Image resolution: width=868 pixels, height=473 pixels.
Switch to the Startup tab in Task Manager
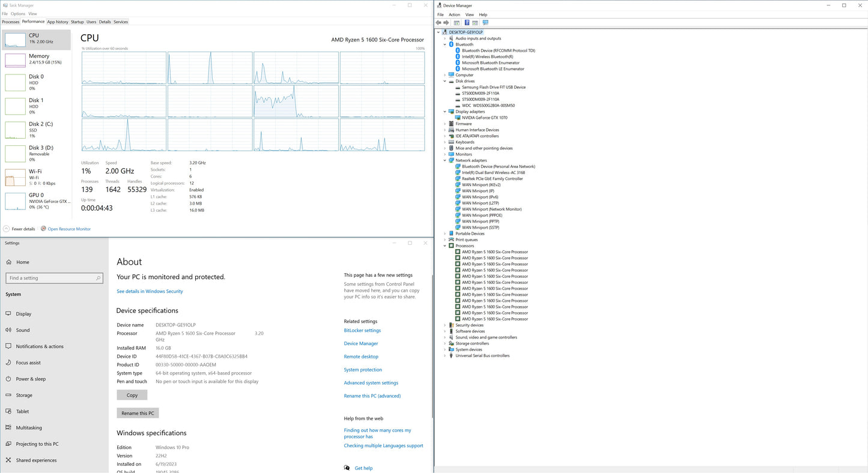pyautogui.click(x=77, y=22)
